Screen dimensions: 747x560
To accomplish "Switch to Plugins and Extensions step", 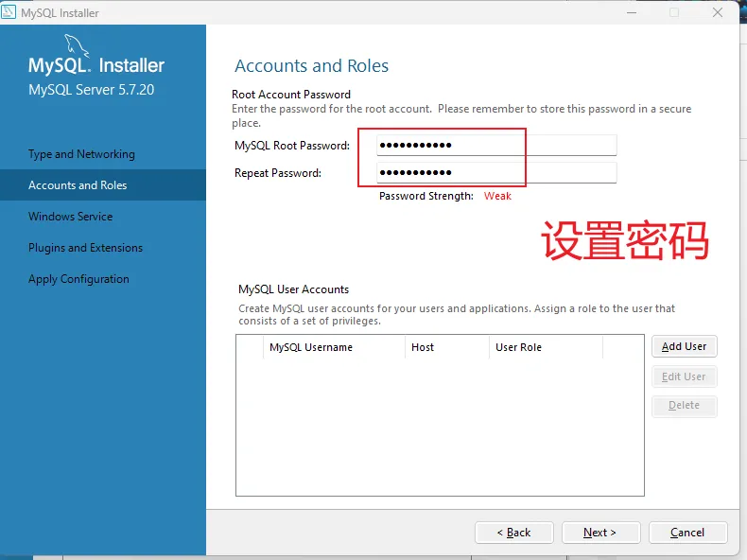I will [x=85, y=248].
